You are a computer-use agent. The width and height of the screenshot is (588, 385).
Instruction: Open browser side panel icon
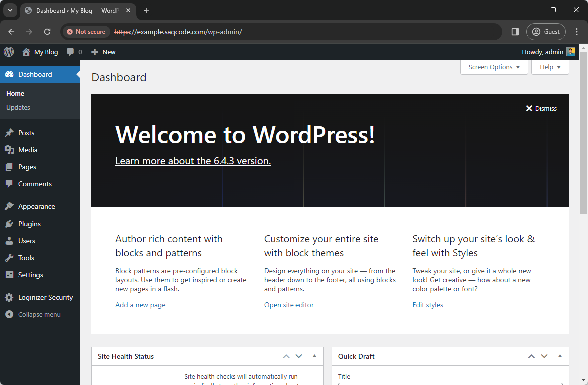click(x=515, y=32)
